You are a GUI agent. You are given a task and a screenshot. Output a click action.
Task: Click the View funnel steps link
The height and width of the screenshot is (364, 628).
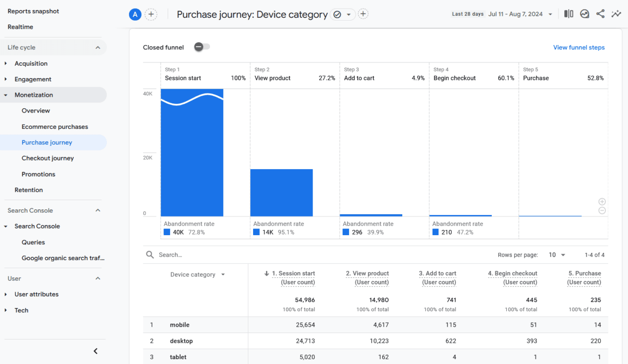(579, 47)
